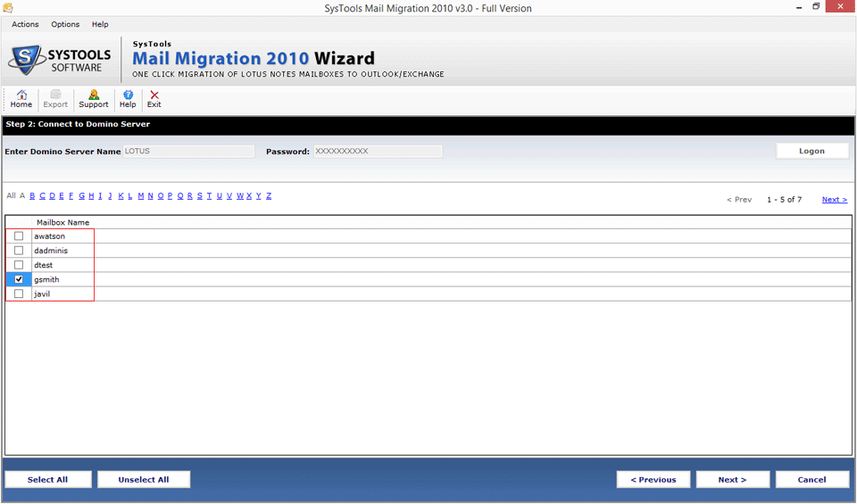The image size is (857, 504).
Task: Click the Exit toolbar icon
Action: click(154, 99)
